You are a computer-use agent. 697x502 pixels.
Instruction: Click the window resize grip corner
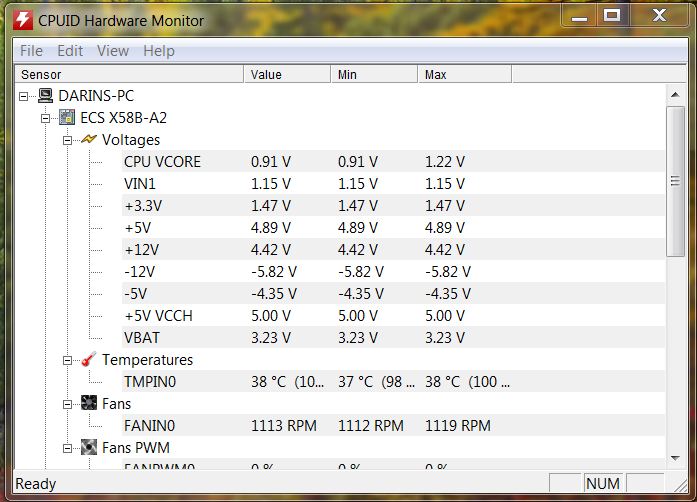coord(680,485)
